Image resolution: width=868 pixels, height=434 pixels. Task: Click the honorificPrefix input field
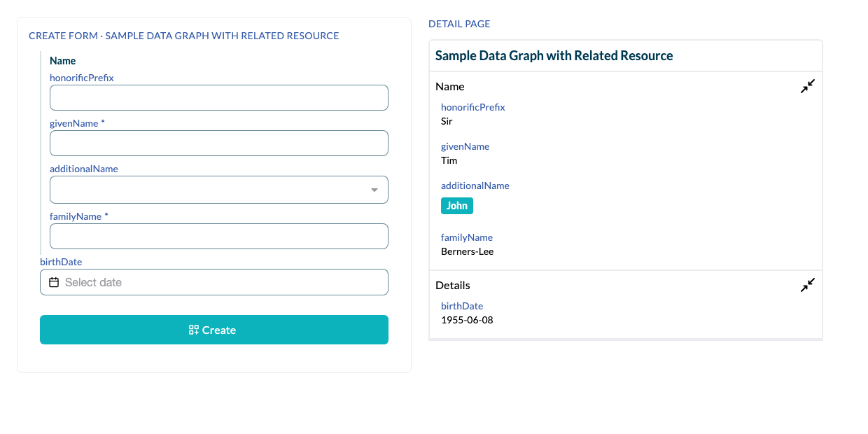pos(219,98)
